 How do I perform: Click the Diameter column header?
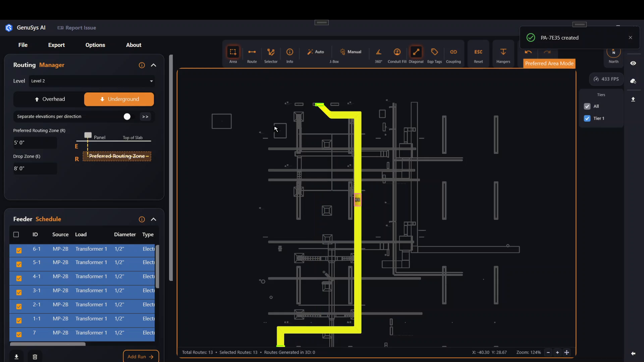125,235
